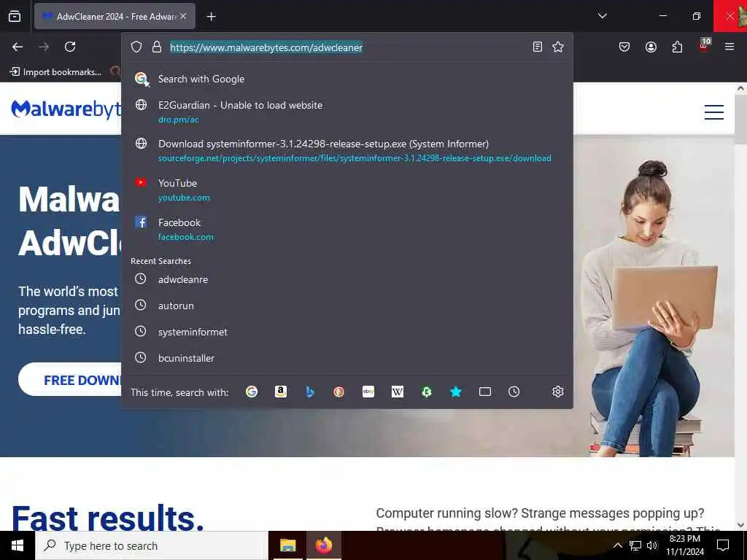Search this time with DuckDuckGo
Image resolution: width=747 pixels, height=560 pixels.
[x=338, y=392]
